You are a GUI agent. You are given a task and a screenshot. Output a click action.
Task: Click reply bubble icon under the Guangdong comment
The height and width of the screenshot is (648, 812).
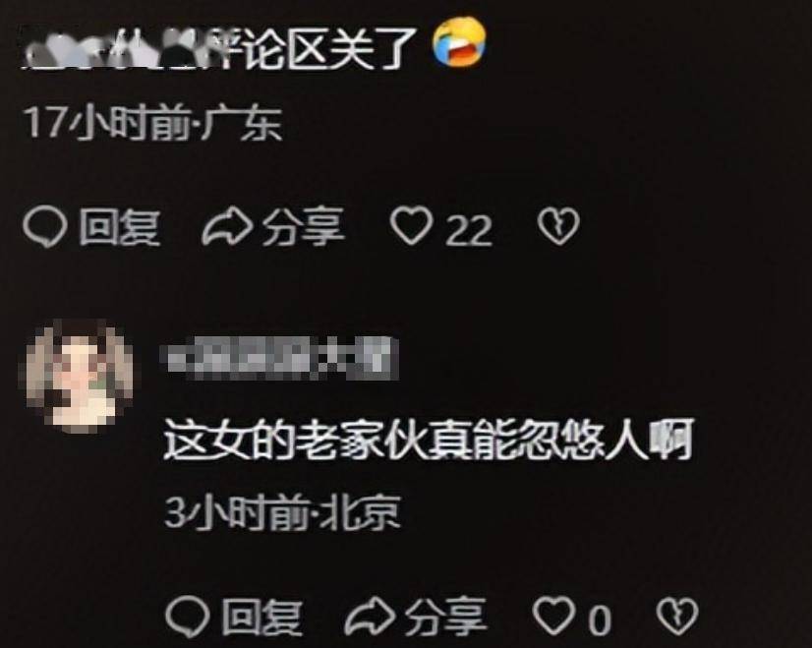[x=45, y=227]
